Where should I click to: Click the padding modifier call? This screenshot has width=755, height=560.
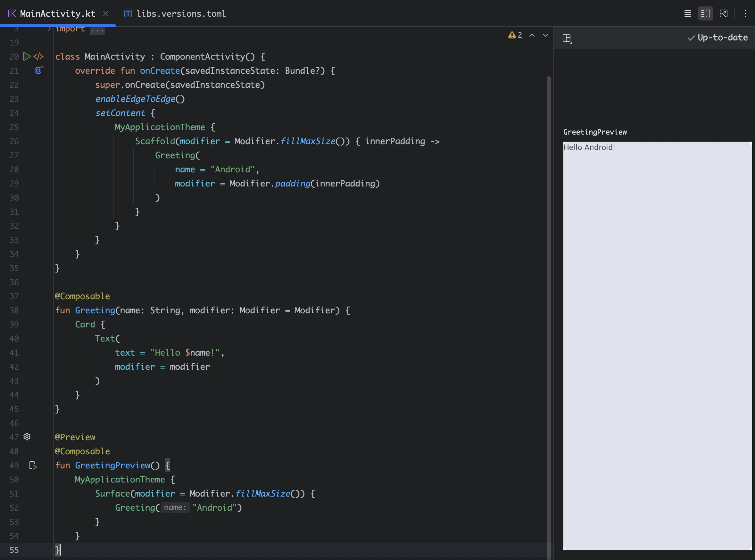293,183
